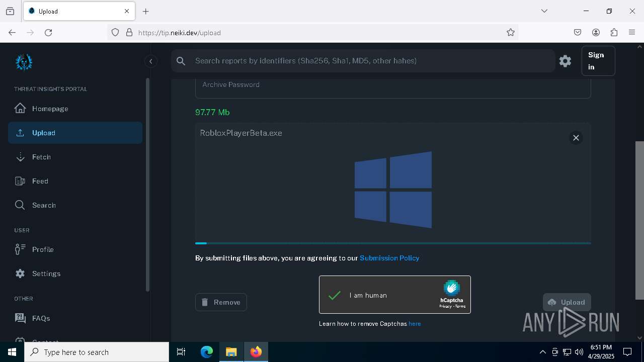Click the Archive Password field
The width and height of the screenshot is (644, 362).
pyautogui.click(x=393, y=88)
